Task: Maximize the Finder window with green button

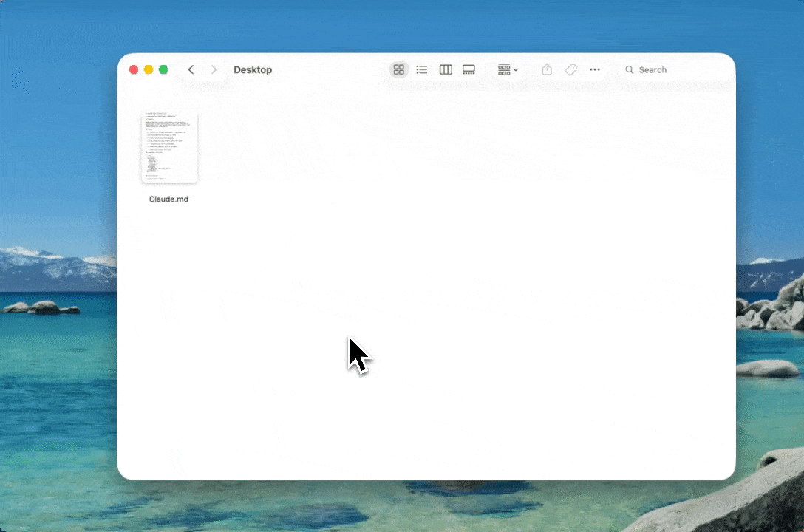Action: pos(163,69)
